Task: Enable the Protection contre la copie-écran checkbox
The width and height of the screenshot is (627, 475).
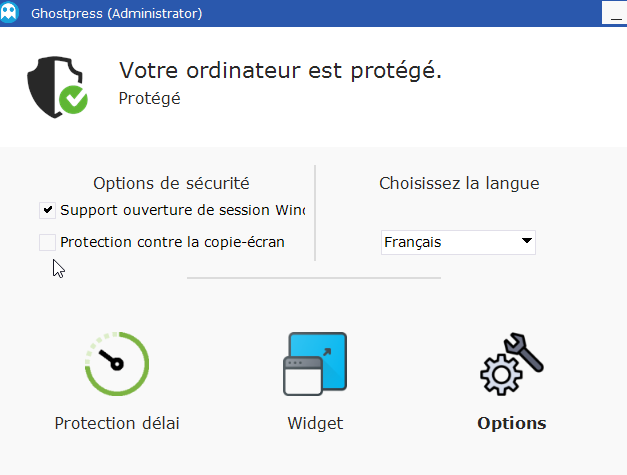Action: click(x=47, y=242)
